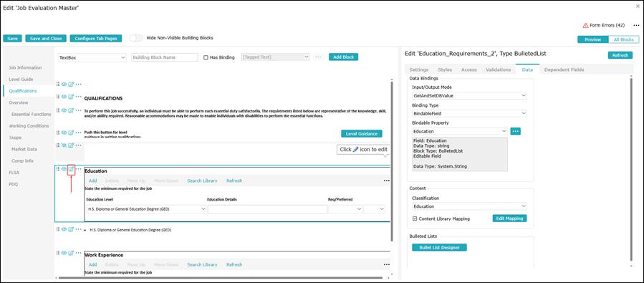Click drag handle of H.S. Diploma bullet block
The height and width of the screenshot is (283, 644).
point(58,229)
